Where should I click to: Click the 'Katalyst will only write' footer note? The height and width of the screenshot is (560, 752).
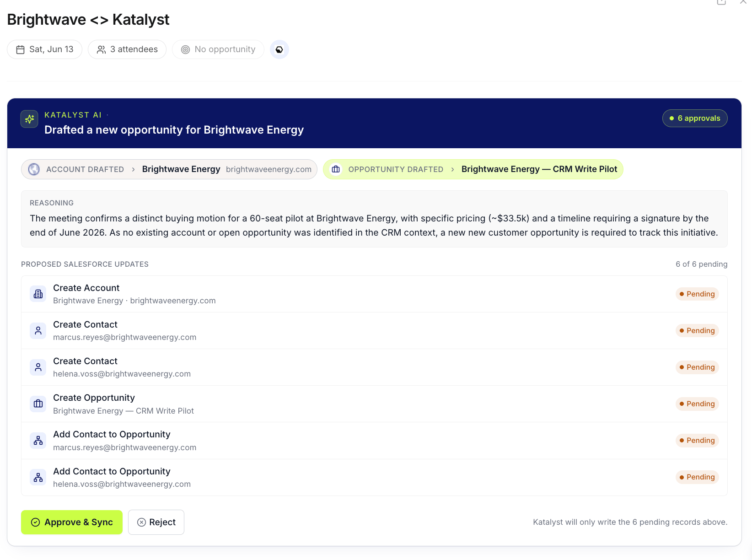point(630,522)
